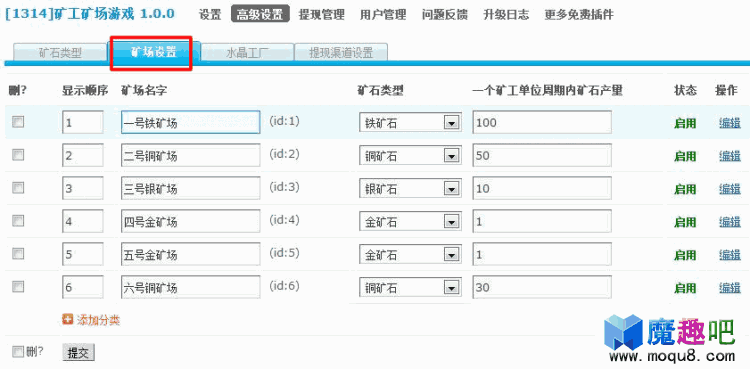Click 编辑 link for 三号银矿场
Screen dimensions: 750x369
coord(730,189)
